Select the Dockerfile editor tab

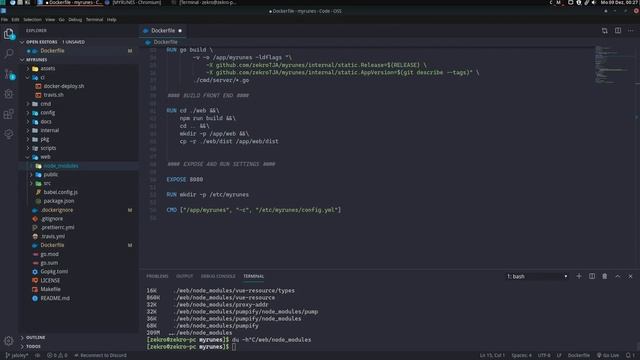pyautogui.click(x=162, y=31)
